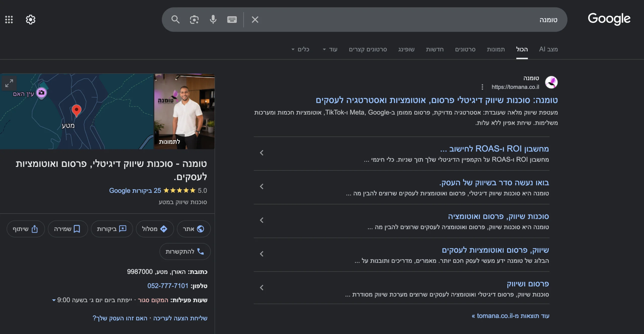Show more results from tomana.co.il

510,316
